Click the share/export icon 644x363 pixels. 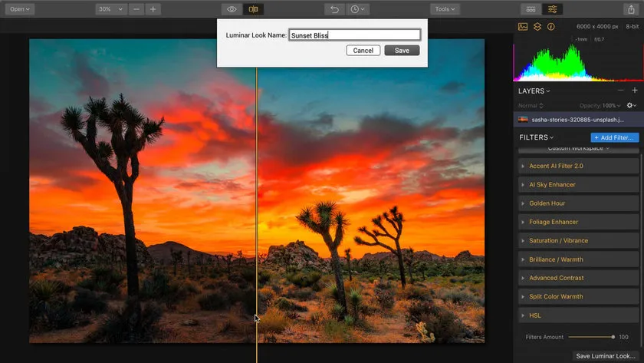[x=630, y=9]
